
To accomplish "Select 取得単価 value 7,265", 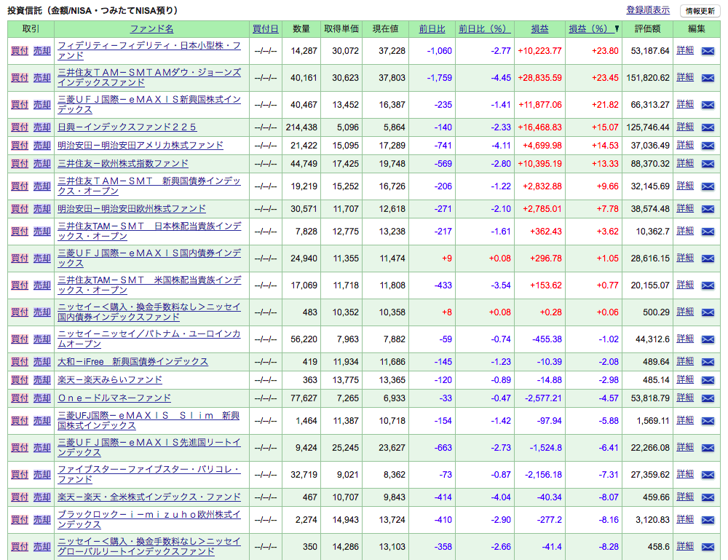I will point(348,398).
